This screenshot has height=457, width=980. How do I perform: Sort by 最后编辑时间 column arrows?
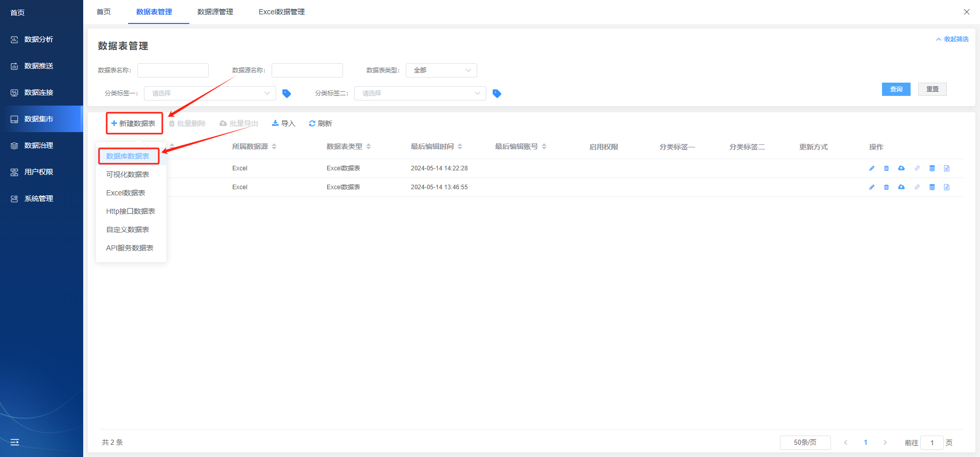460,146
